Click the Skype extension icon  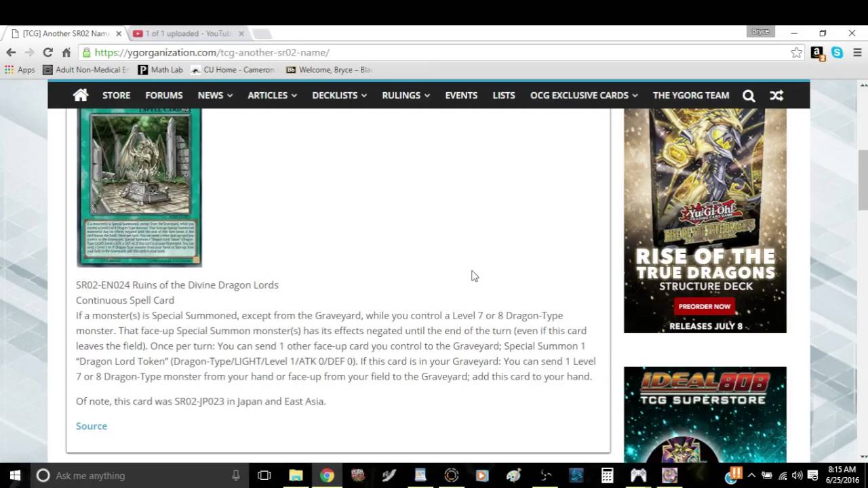(837, 52)
